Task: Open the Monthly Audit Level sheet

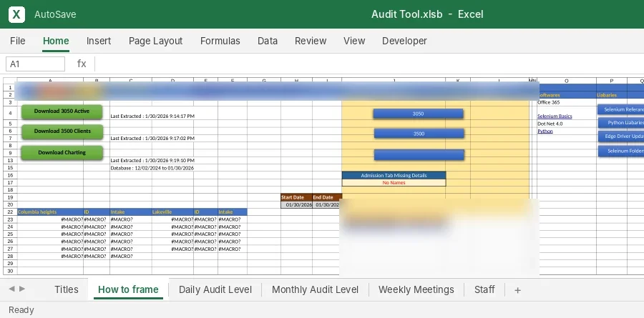Action: [x=315, y=289]
